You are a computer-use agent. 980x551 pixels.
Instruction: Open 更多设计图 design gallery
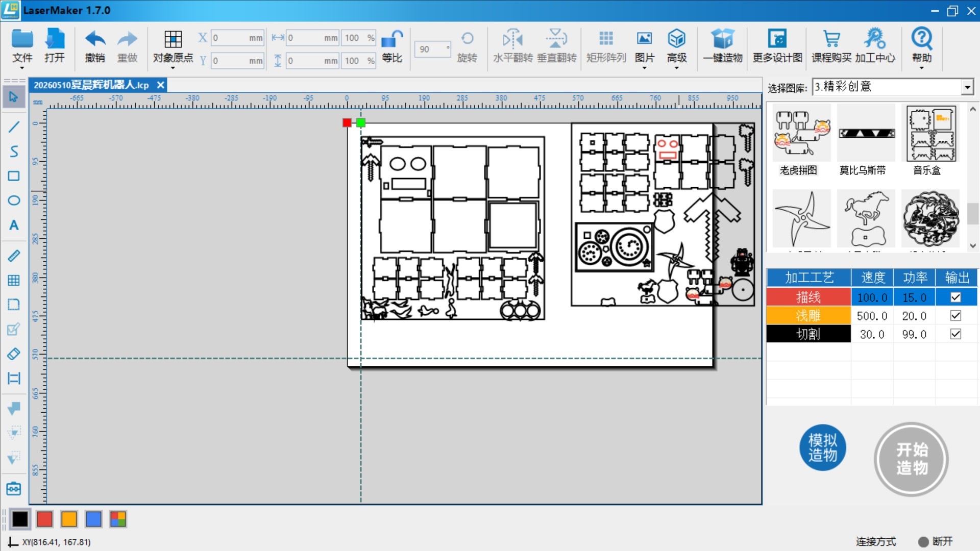[x=777, y=46]
